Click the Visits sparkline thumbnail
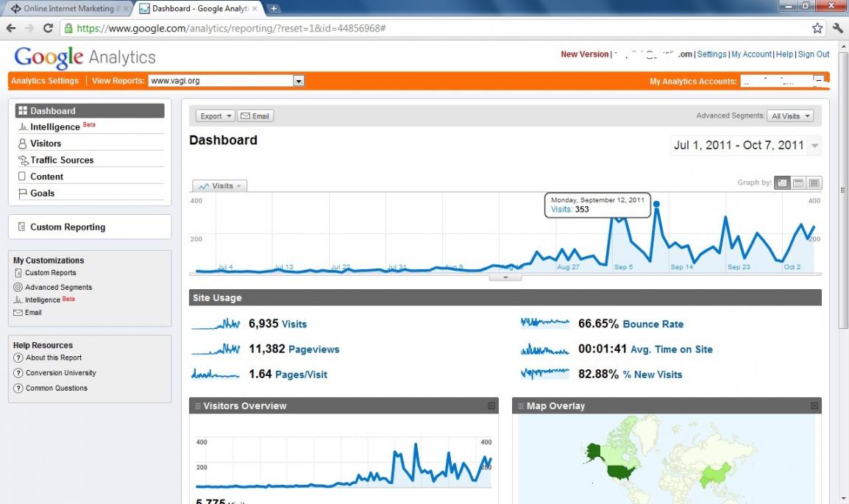 (216, 324)
